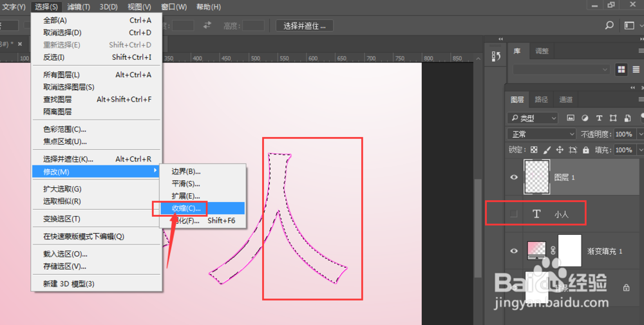
Task: Open 不透明度 opacity slider arrow
Action: pyautogui.click(x=640, y=135)
